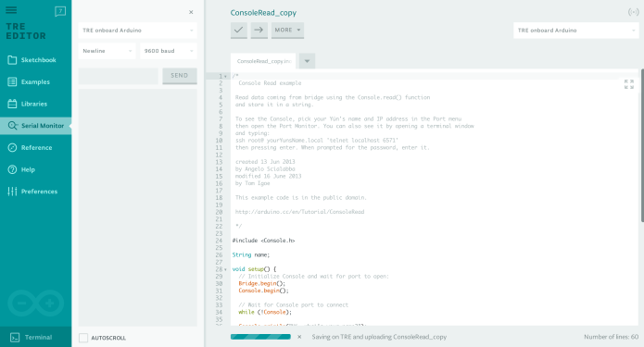Open the Newline line-ending dropdown

pos(107,51)
